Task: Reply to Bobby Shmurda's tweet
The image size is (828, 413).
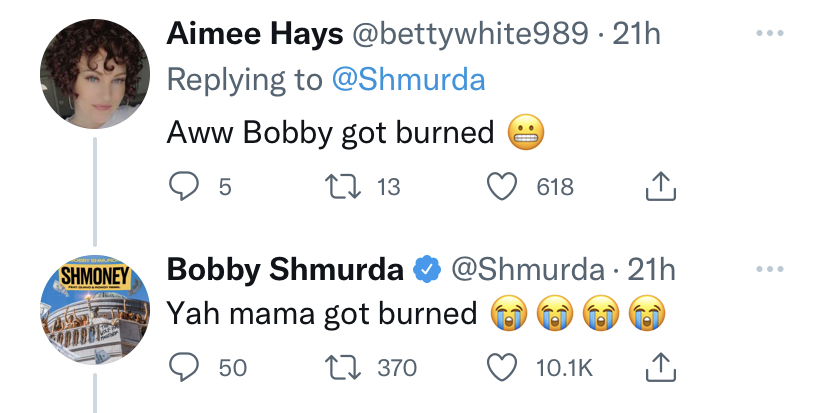Action: pyautogui.click(x=183, y=368)
